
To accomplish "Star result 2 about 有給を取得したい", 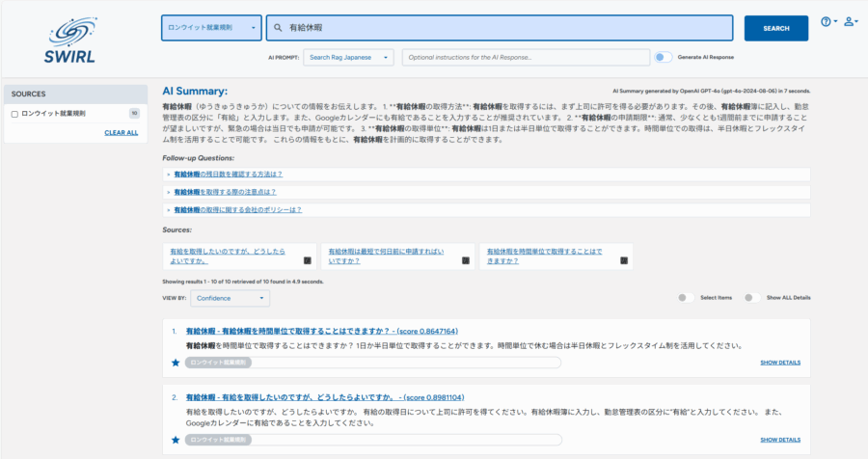I will 176,440.
